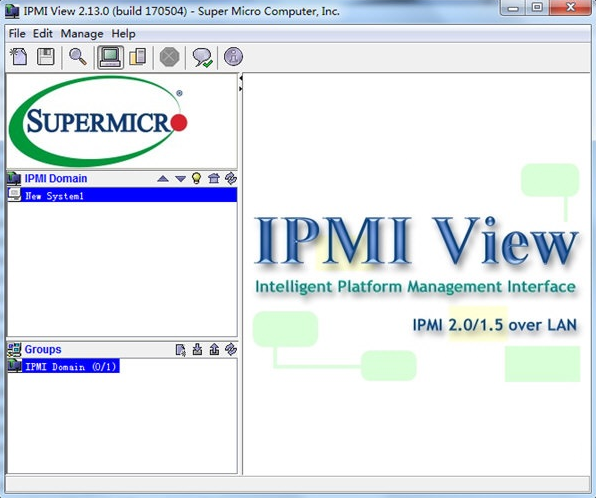Open the Edit menu

click(x=43, y=34)
